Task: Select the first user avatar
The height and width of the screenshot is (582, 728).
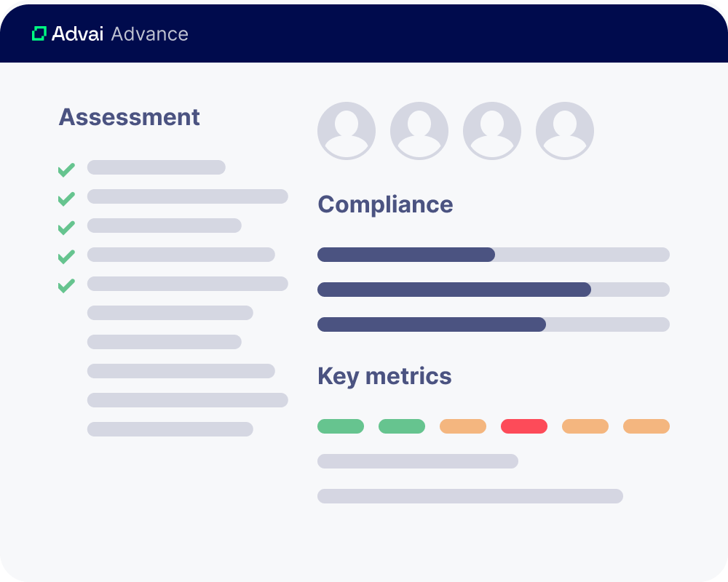Action: 347,131
